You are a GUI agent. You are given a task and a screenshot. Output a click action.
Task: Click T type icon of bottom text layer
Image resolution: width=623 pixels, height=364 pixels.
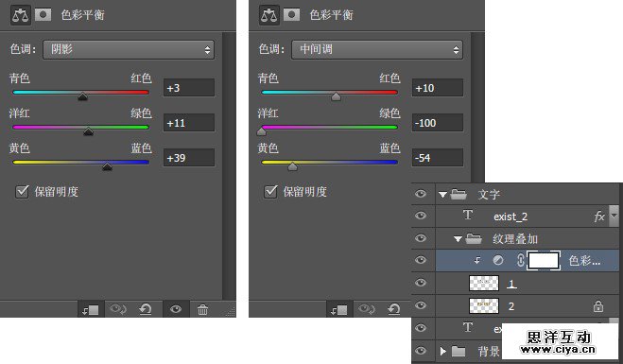[x=468, y=327]
